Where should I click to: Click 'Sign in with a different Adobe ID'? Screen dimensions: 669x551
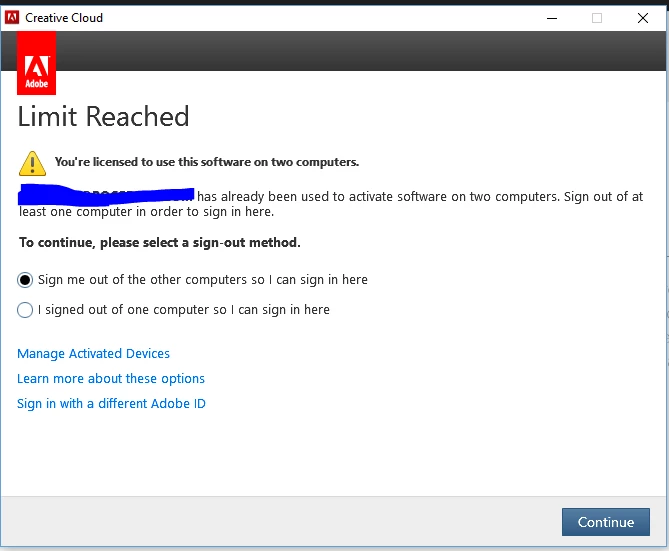point(111,403)
